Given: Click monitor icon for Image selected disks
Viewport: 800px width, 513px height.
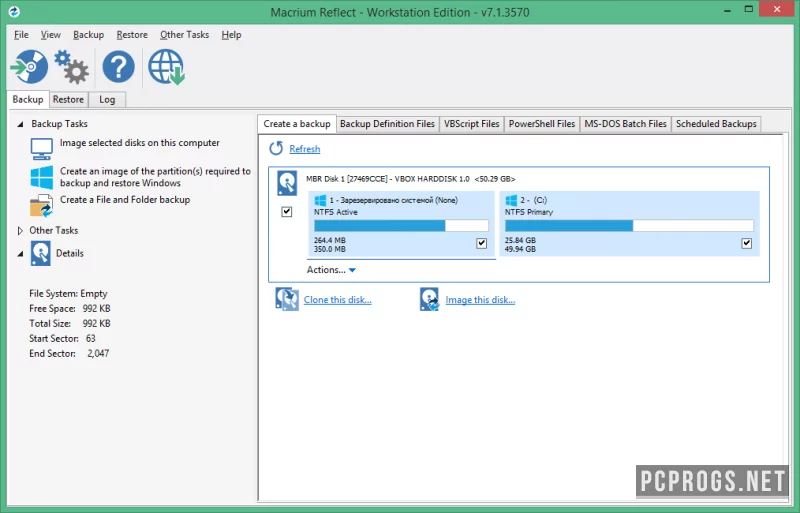Looking at the screenshot, I should click(41, 149).
